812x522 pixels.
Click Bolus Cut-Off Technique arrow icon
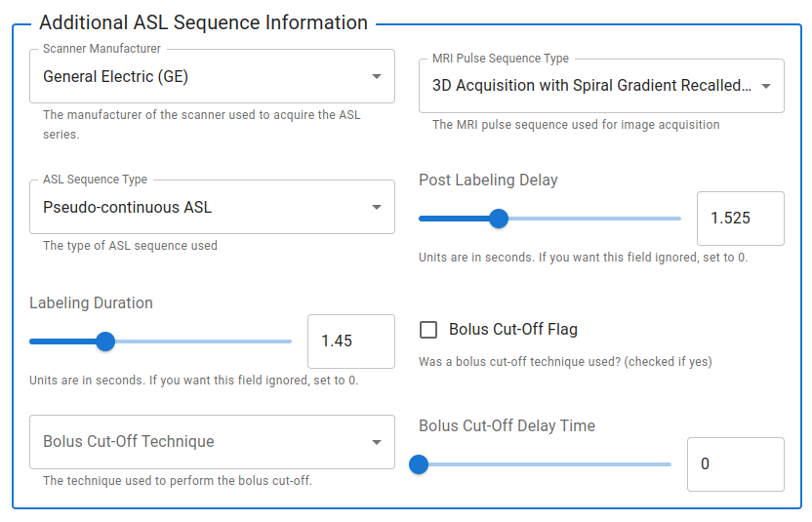click(x=377, y=442)
